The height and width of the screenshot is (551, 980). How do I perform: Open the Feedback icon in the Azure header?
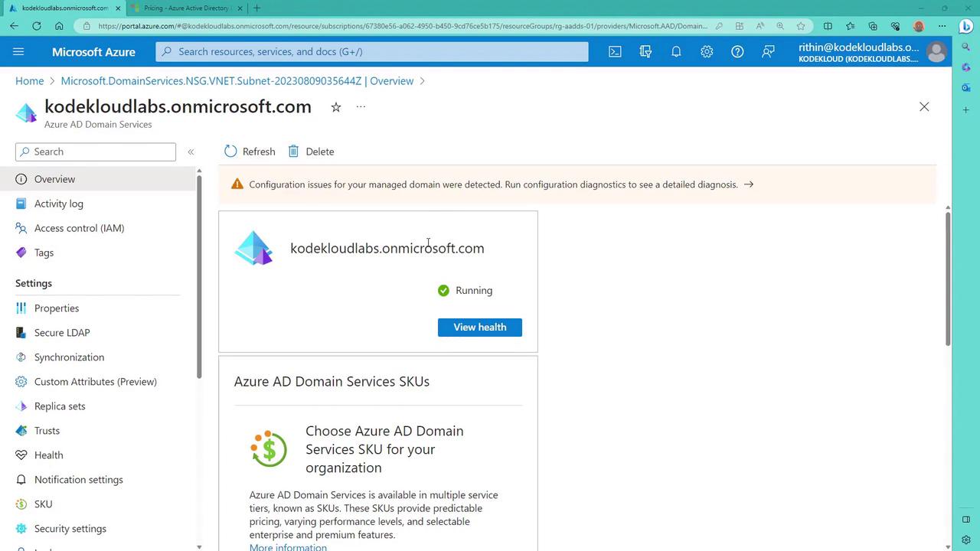[768, 51]
